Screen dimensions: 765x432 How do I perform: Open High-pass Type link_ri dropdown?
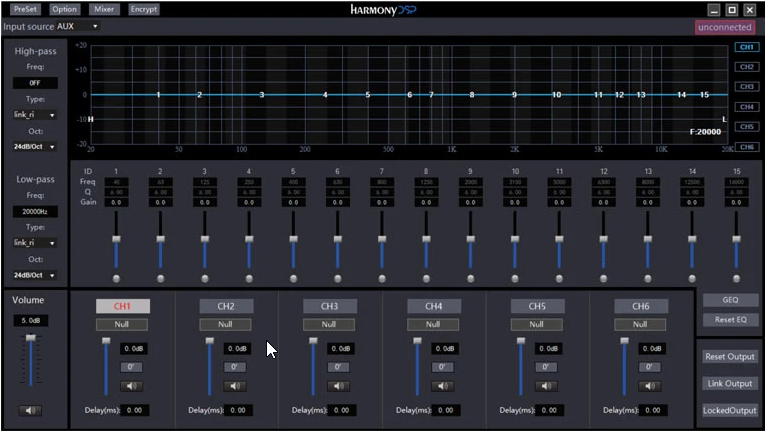[x=34, y=115]
